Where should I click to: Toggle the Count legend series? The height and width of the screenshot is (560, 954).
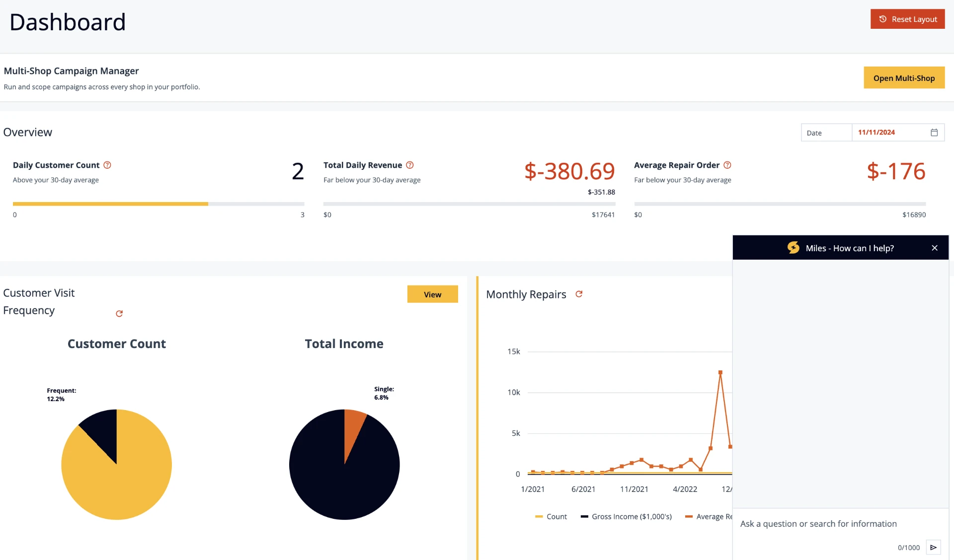coord(551,517)
